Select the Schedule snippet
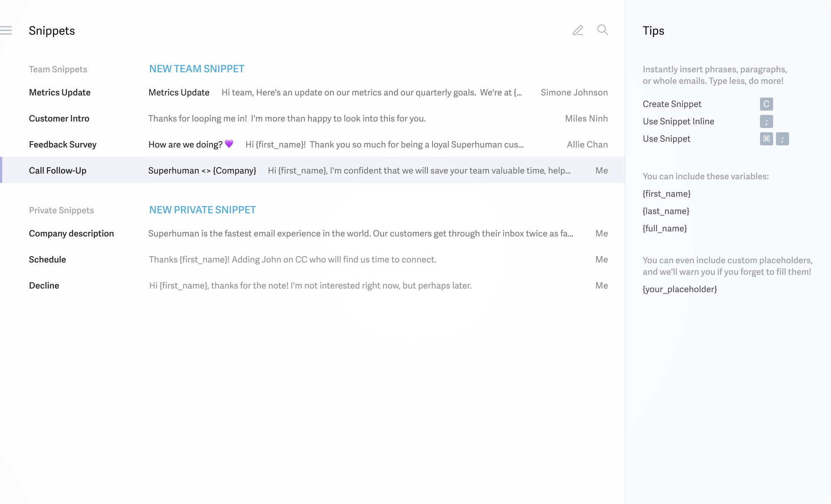 (x=47, y=260)
